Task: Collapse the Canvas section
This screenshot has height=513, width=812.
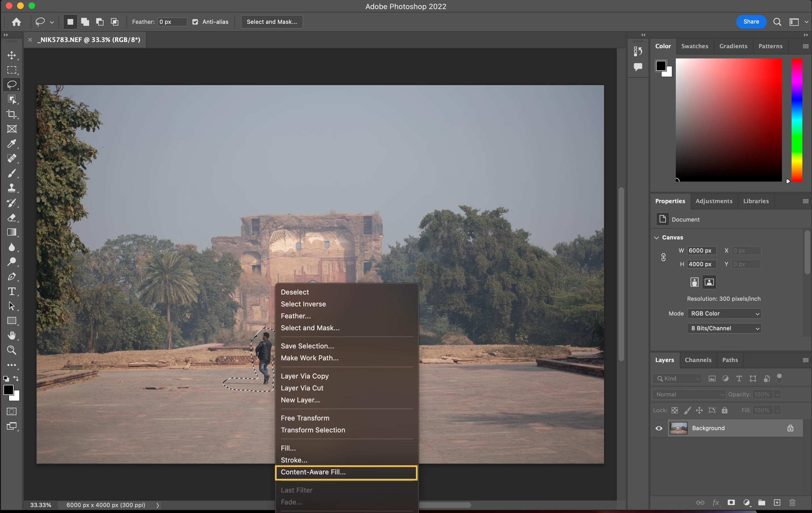Action: (x=656, y=237)
